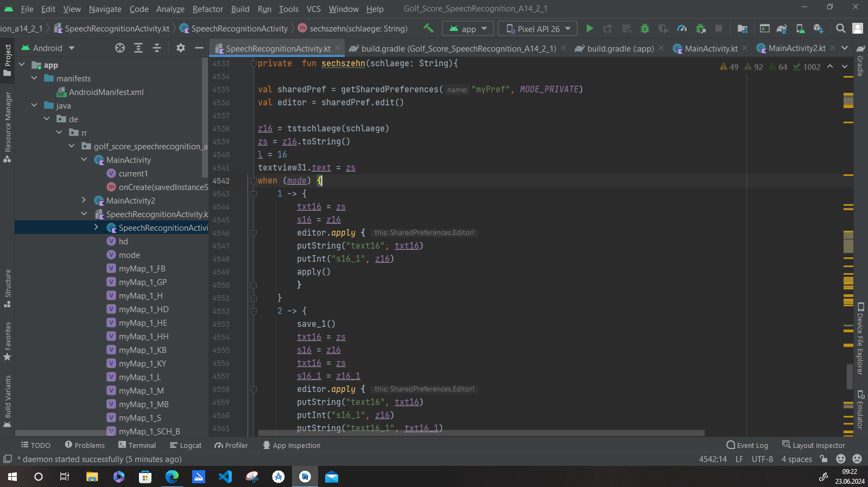Screen dimensions: 868x487
Task: Open the Refactor menu
Action: point(207,9)
